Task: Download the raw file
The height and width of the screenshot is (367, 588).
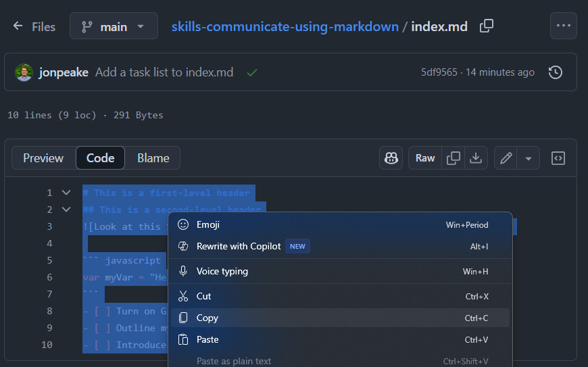Action: tap(476, 158)
